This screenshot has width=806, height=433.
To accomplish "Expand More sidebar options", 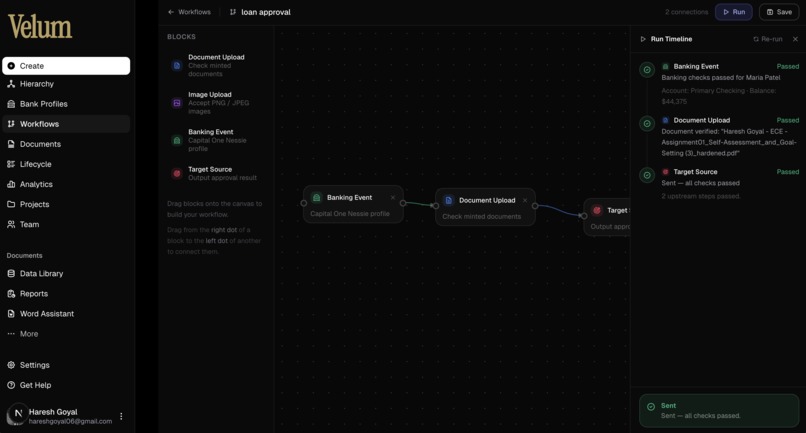I will click(x=66, y=334).
